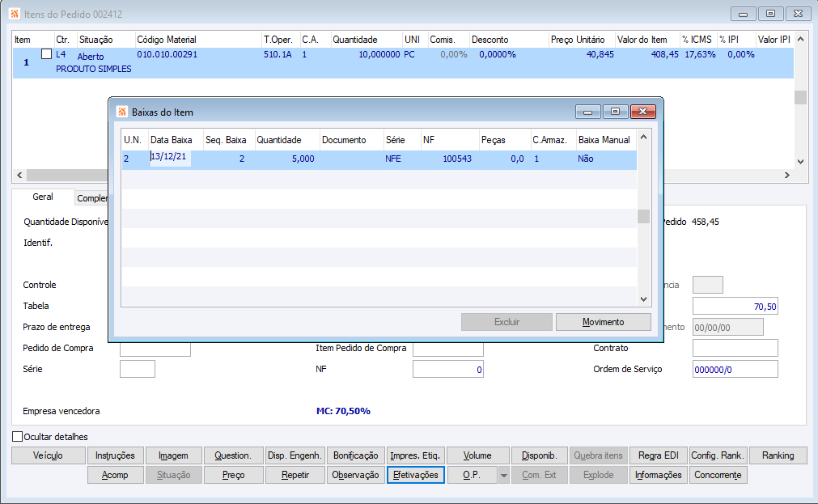Switch to the Complemento tab
818x504 pixels.
(x=91, y=198)
